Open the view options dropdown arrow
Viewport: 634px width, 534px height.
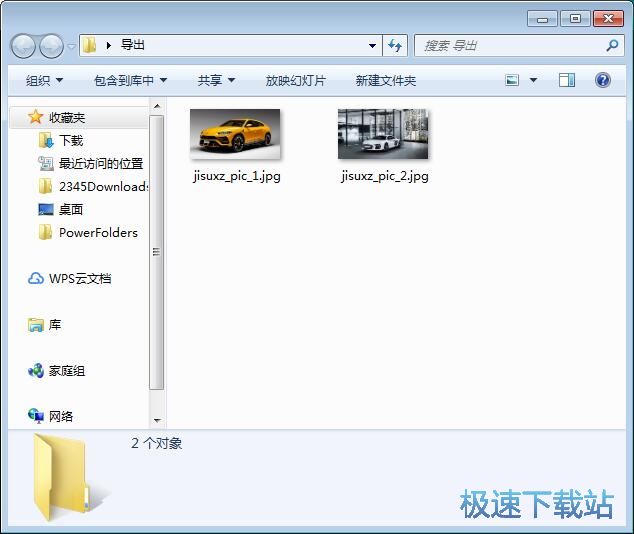click(x=533, y=80)
